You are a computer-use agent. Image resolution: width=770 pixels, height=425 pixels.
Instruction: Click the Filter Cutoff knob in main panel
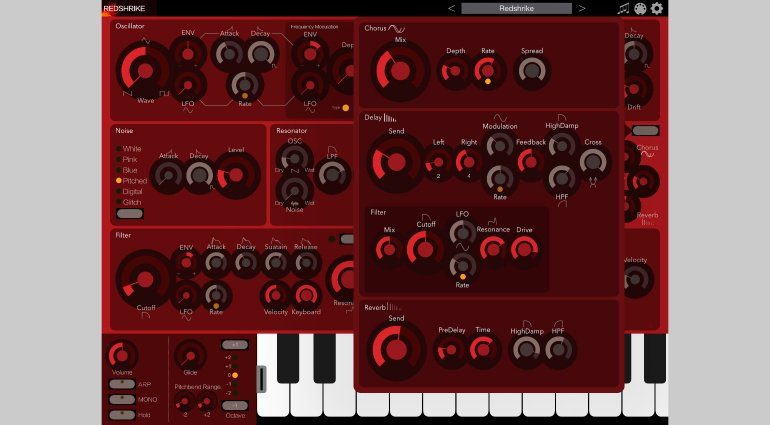pos(145,277)
